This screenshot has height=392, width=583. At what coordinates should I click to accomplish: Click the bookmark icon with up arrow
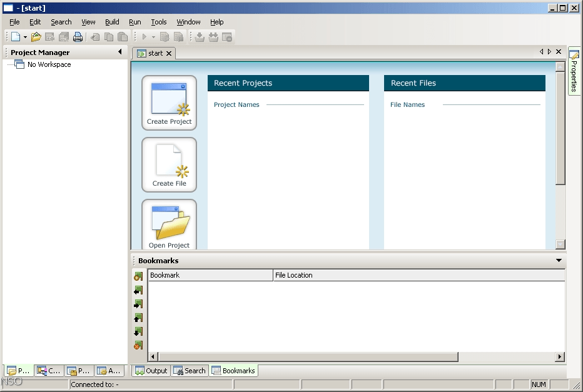click(x=138, y=318)
